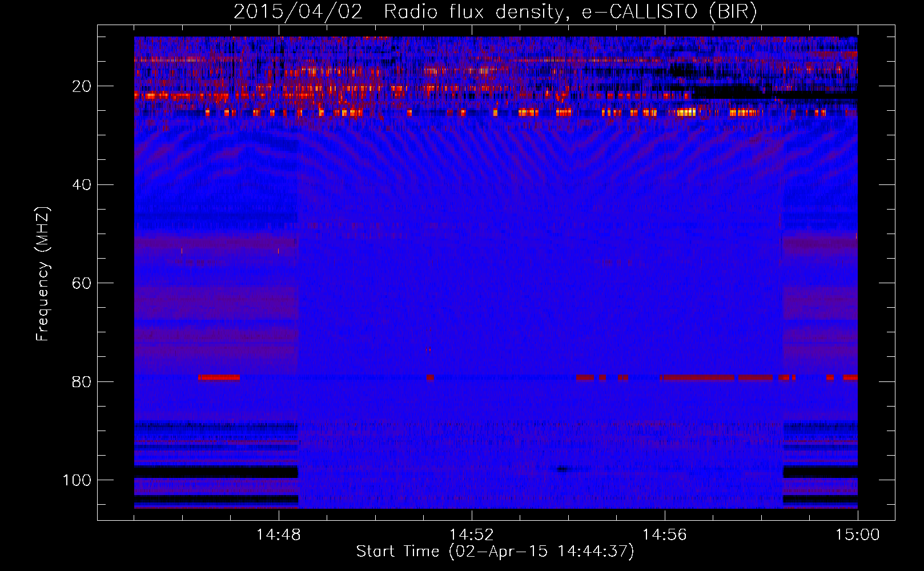The height and width of the screenshot is (571, 924).
Task: Click the frequency tick label '80'
Action: tap(82, 382)
